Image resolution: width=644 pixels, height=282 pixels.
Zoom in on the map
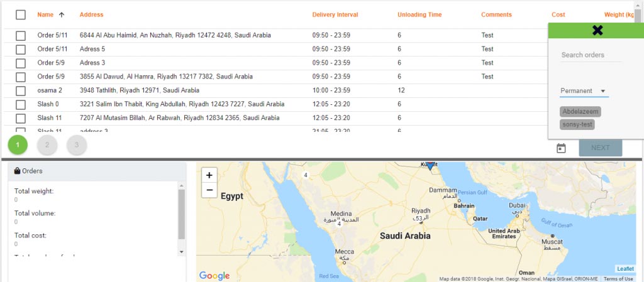tap(209, 175)
